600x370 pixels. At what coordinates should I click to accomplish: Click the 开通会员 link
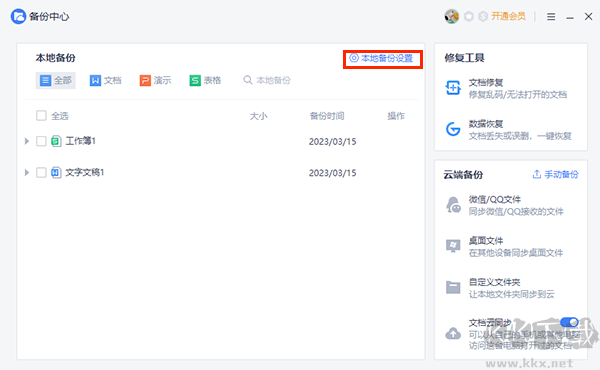(509, 16)
